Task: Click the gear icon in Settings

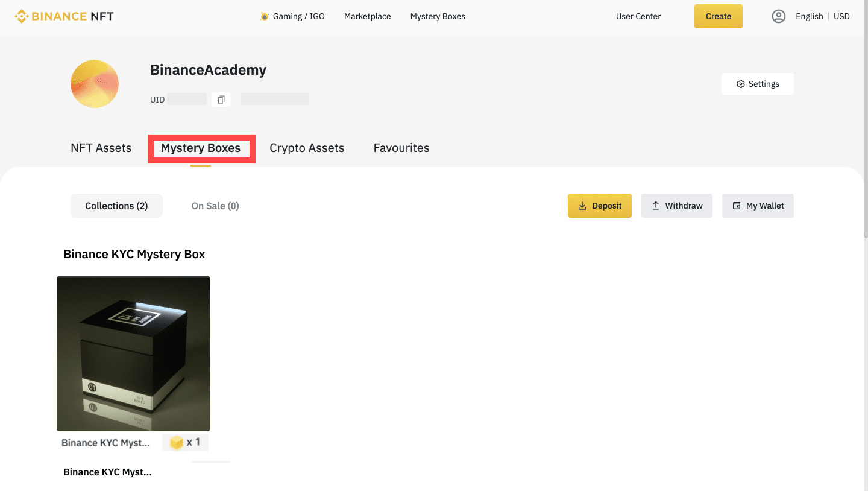Action: point(741,84)
